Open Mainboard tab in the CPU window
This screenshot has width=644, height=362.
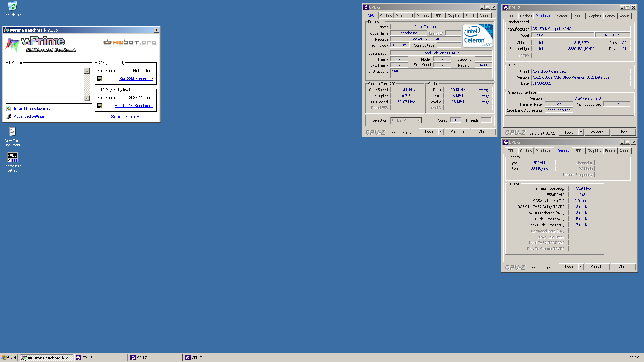(404, 16)
